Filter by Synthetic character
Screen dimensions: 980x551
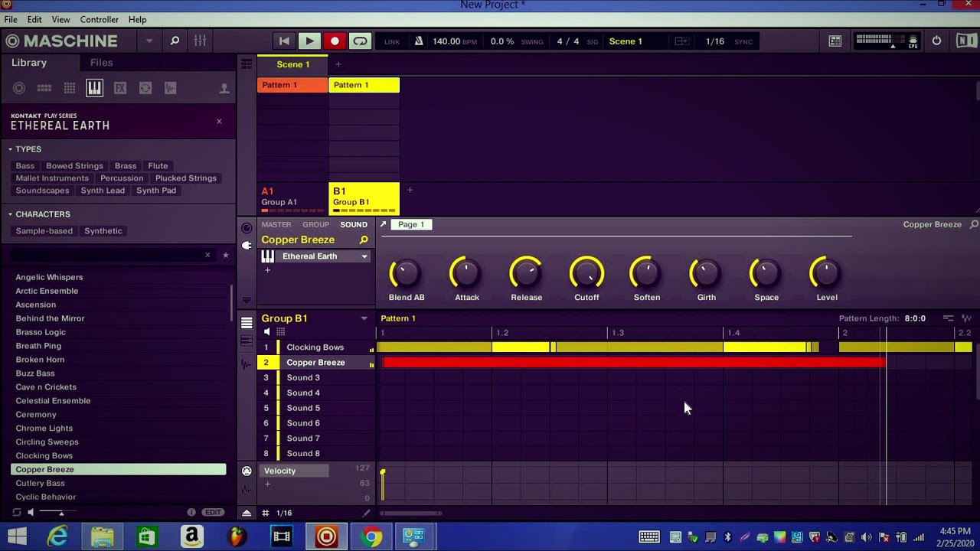(103, 231)
